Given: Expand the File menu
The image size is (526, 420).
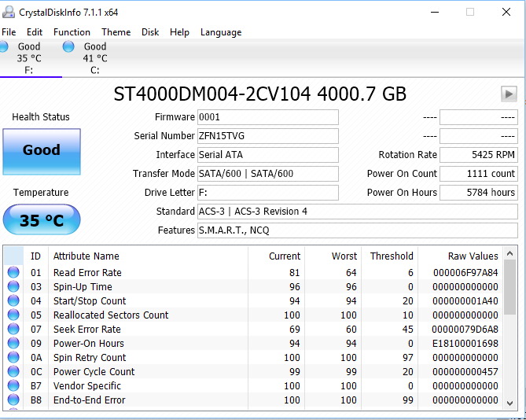Looking at the screenshot, I should click(9, 32).
